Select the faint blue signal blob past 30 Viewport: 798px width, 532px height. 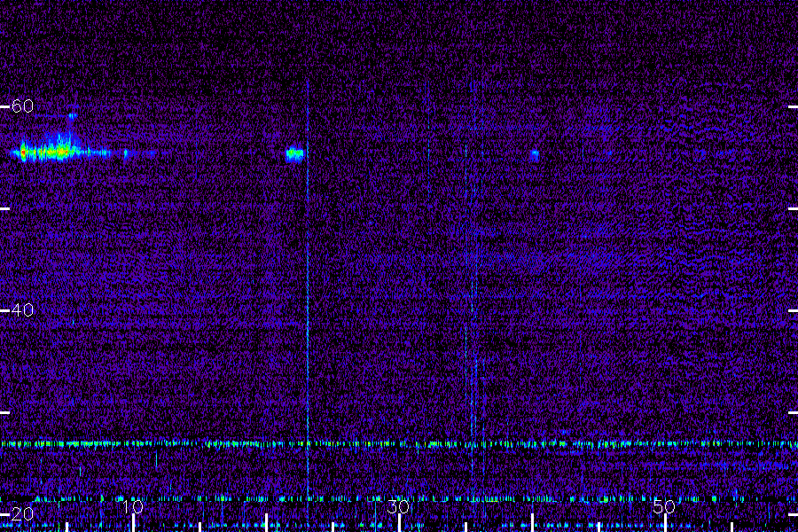[x=535, y=155]
